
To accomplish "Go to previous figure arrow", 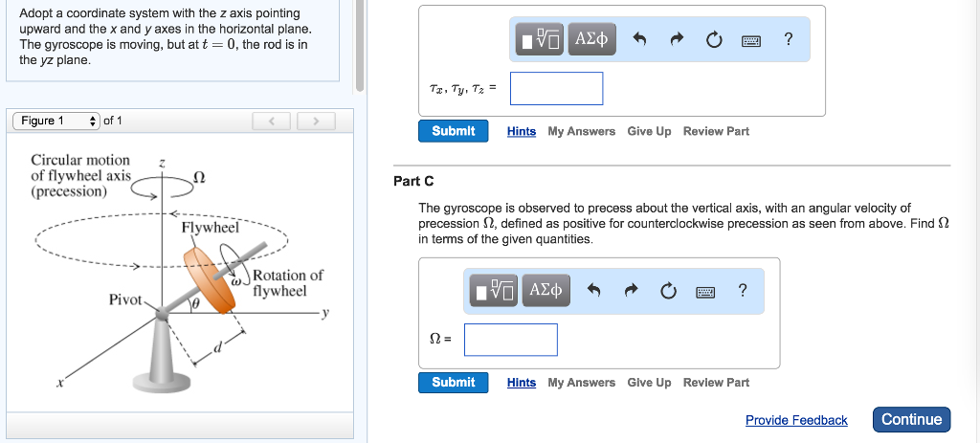I will 271,122.
